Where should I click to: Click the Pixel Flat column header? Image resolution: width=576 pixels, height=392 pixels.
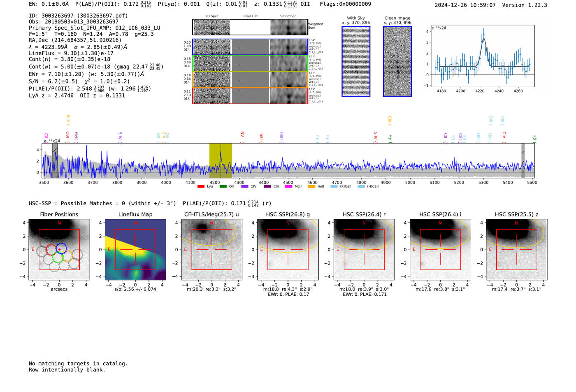coord(250,16)
